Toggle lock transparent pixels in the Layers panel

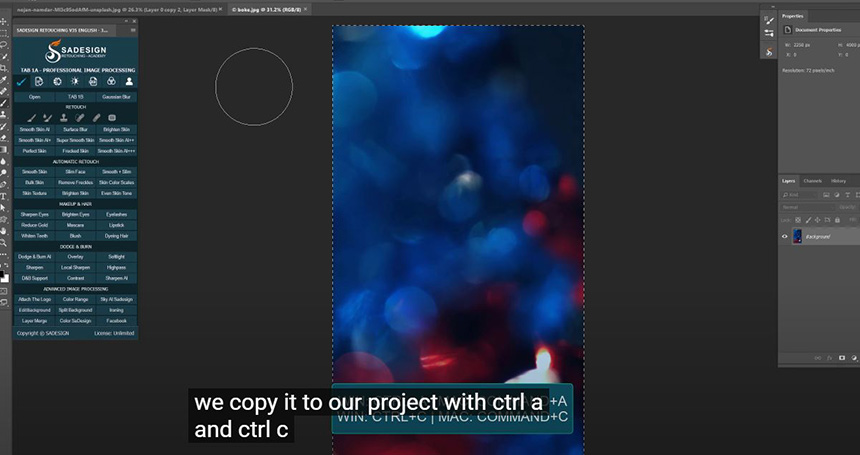[x=799, y=219]
